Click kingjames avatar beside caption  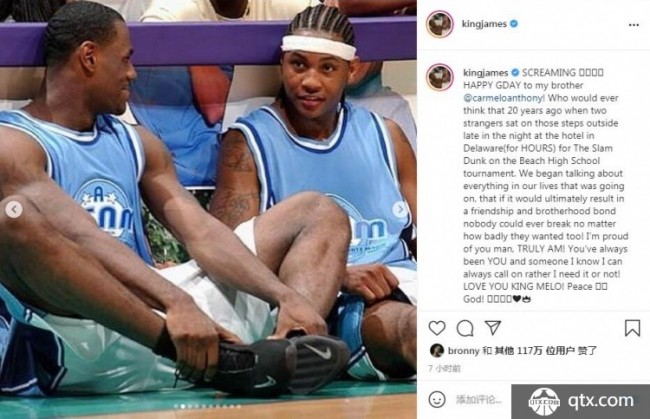point(440,77)
